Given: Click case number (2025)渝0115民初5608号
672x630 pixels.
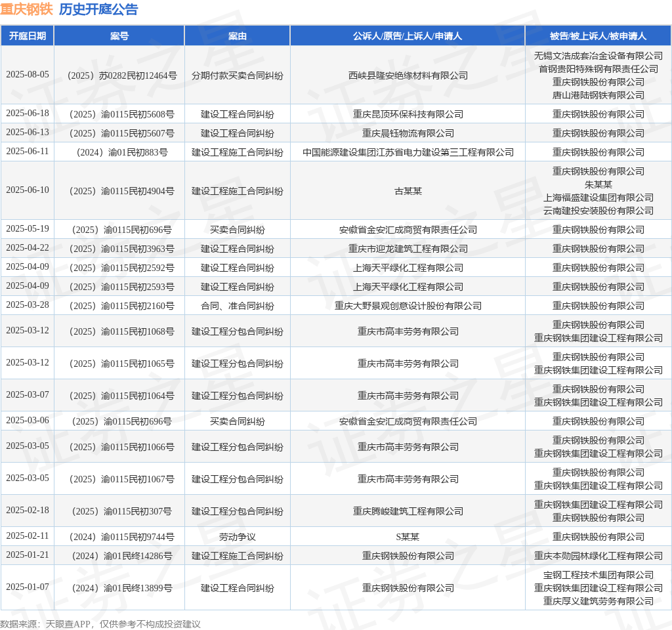Looking at the screenshot, I should point(121,114).
